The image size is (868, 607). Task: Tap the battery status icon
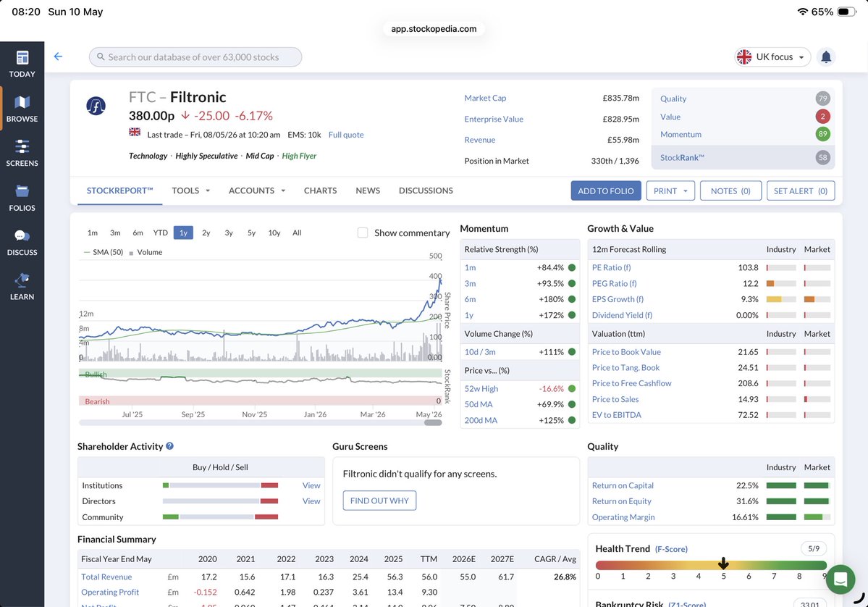(x=847, y=12)
